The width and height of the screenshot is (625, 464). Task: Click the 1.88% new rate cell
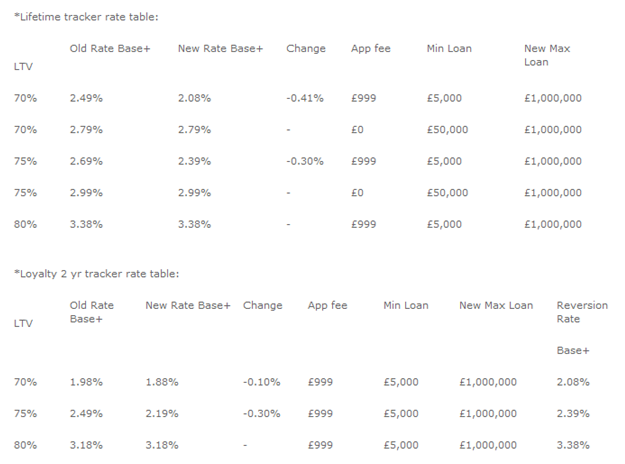coord(163,382)
